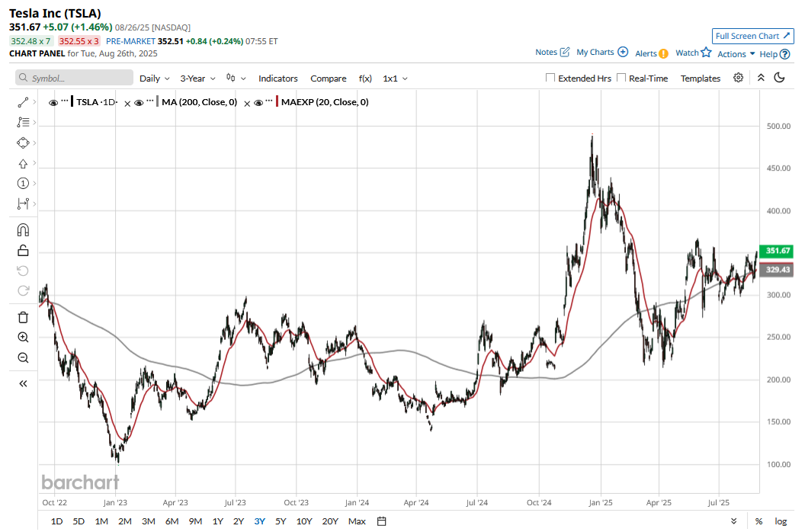
Task: Open MAEXP 20 more options dots
Action: coord(268,99)
